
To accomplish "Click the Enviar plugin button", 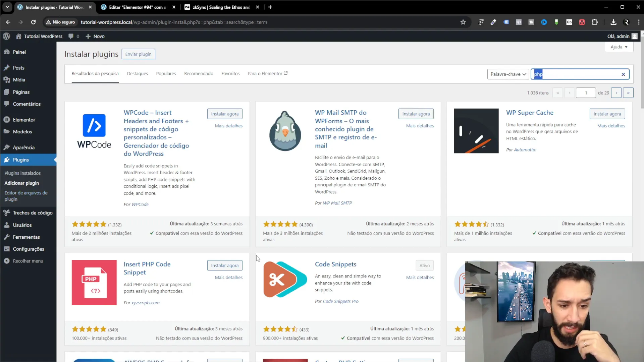I will [138, 54].
